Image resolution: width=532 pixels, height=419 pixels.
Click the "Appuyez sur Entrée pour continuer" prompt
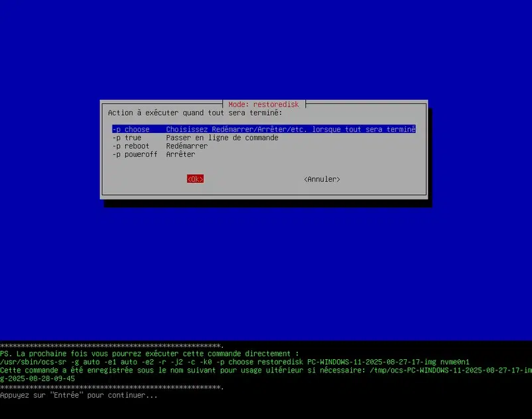[x=78, y=395]
